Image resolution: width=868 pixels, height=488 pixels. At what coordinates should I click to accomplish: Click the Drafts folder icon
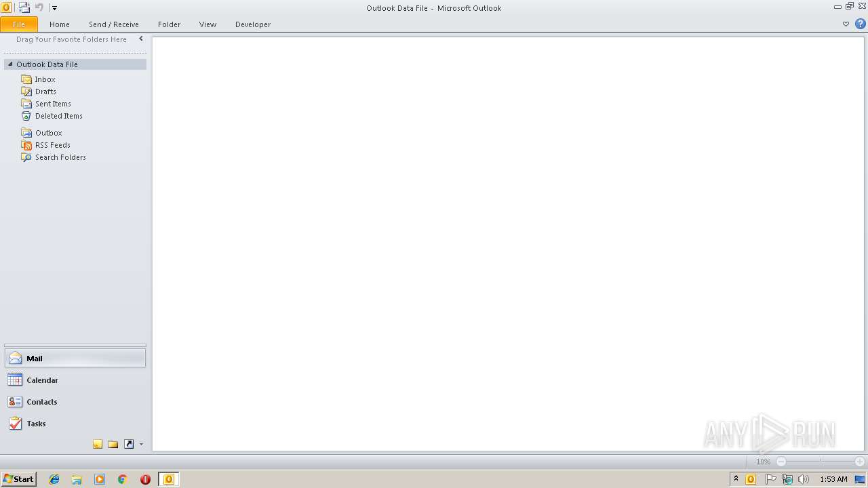click(26, 91)
